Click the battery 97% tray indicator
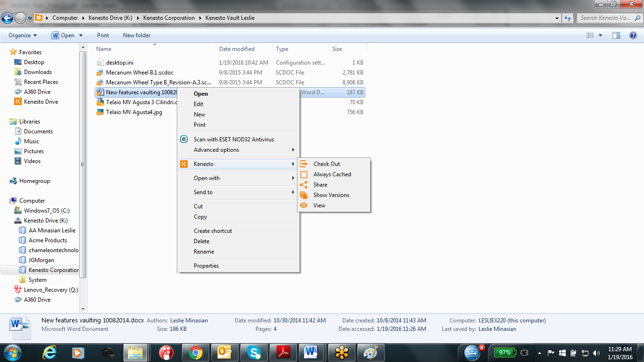This screenshot has width=644, height=362. tap(504, 352)
